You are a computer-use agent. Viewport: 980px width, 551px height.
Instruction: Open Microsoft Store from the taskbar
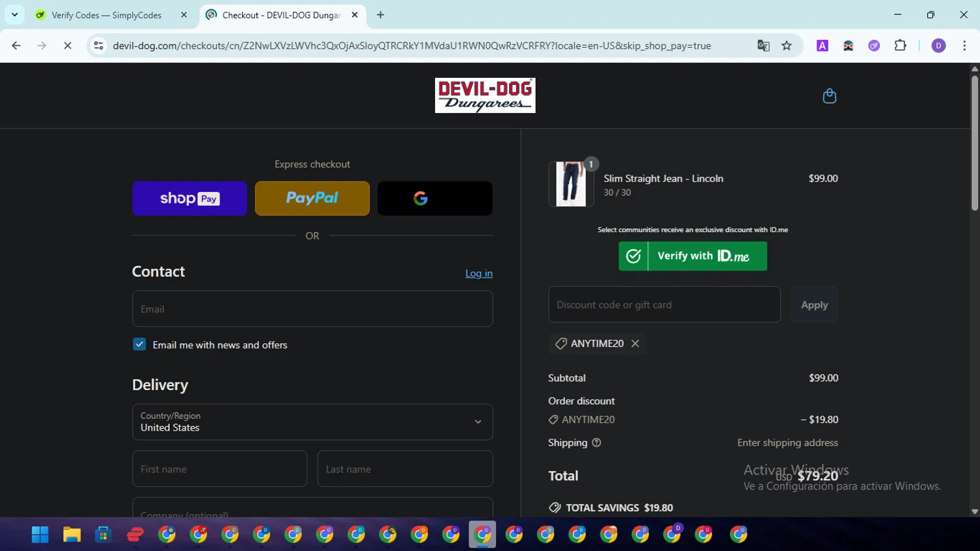pyautogui.click(x=103, y=535)
